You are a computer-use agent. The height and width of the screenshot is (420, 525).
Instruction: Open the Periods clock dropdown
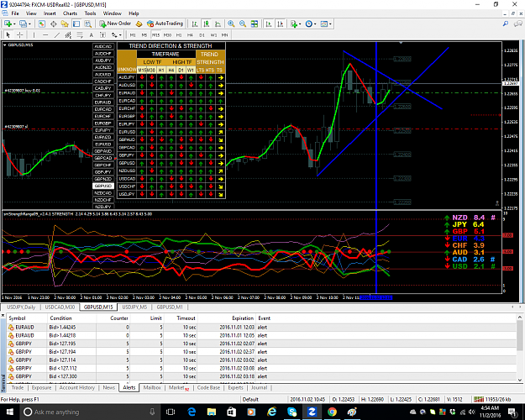click(310, 24)
